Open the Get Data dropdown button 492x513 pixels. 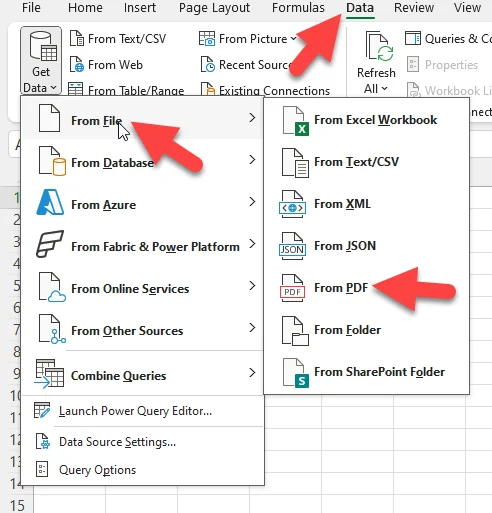(41, 60)
